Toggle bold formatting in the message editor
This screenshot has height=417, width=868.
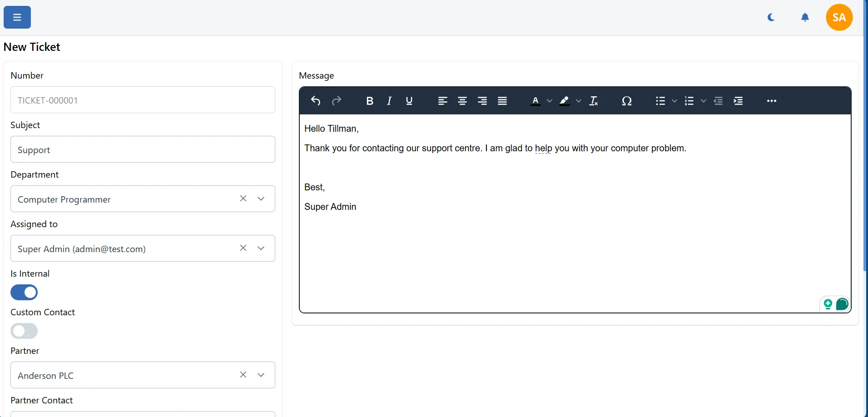[x=370, y=101]
